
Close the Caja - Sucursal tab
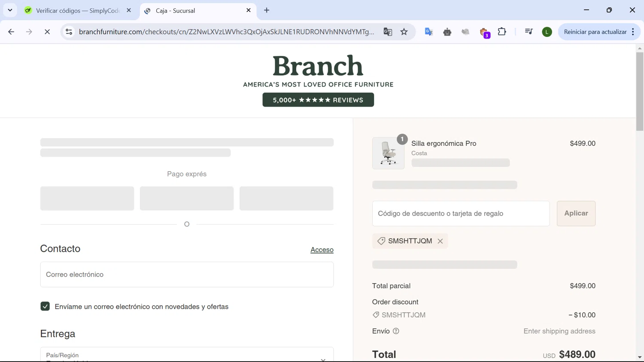(x=249, y=10)
